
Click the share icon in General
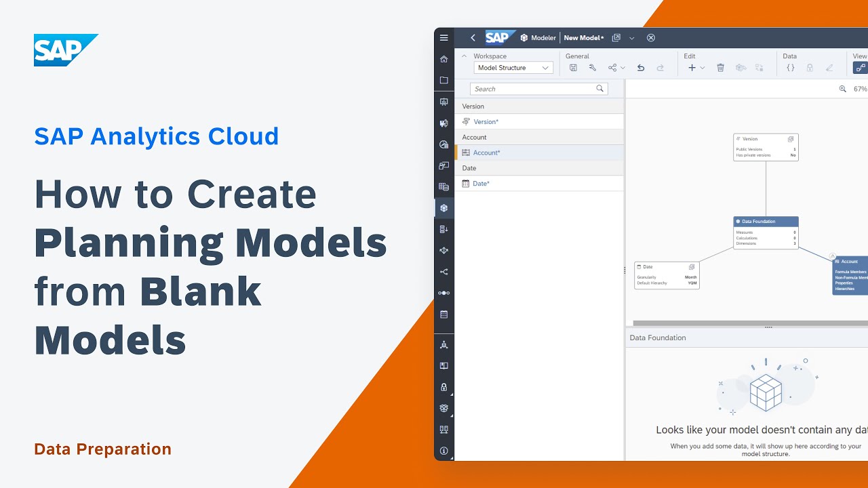point(612,68)
